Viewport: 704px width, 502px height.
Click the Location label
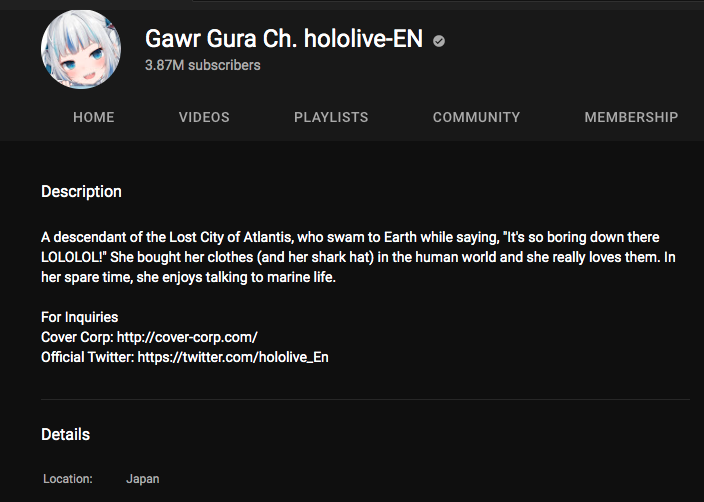click(x=68, y=479)
